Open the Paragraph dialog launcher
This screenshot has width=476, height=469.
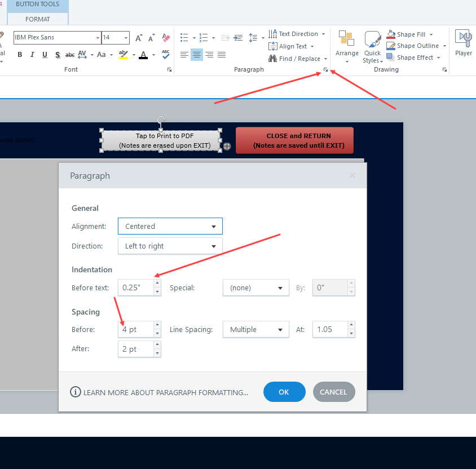326,70
